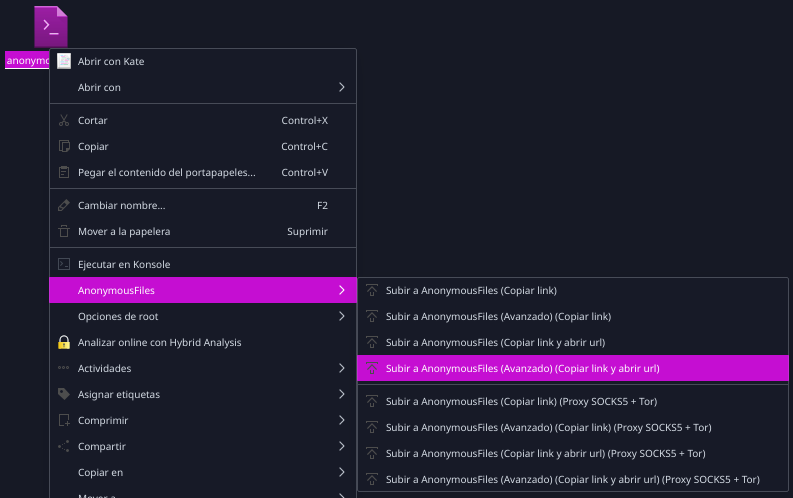Run file via Ejecutar en Konsole
The width and height of the screenshot is (793, 498).
coord(203,264)
